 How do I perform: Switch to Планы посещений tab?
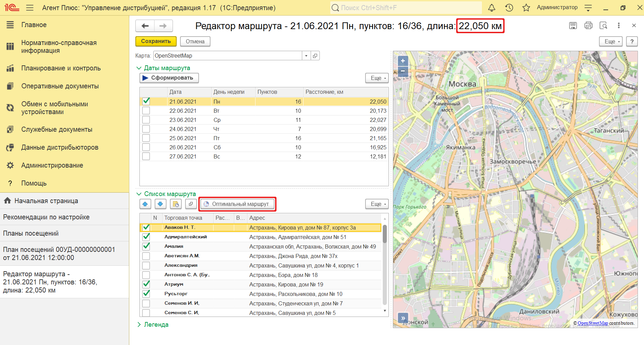tap(64, 233)
